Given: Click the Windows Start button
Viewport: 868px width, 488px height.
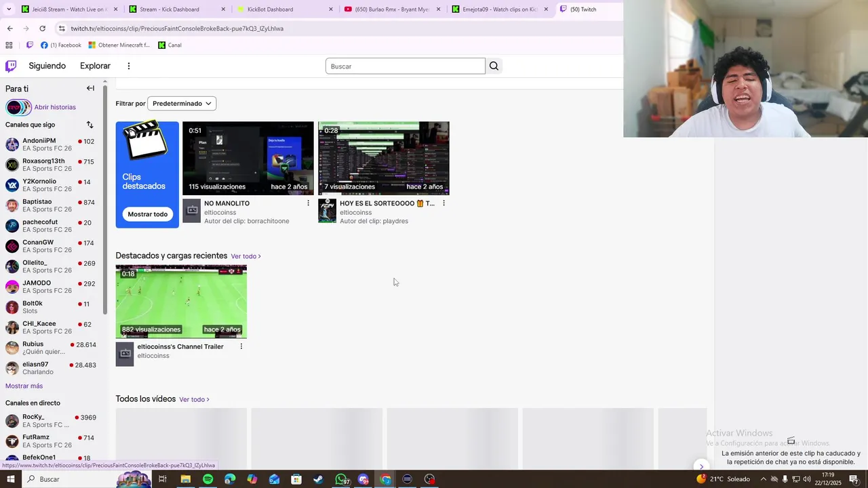Looking at the screenshot, I should pos(10,479).
